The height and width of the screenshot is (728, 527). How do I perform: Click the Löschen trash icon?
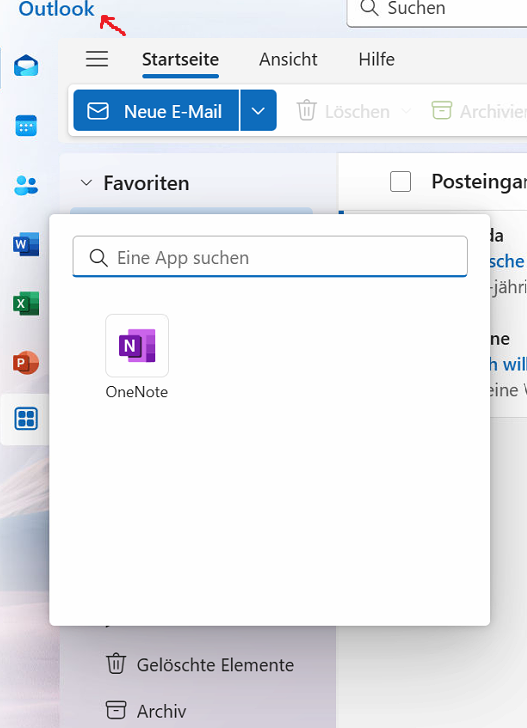click(307, 111)
